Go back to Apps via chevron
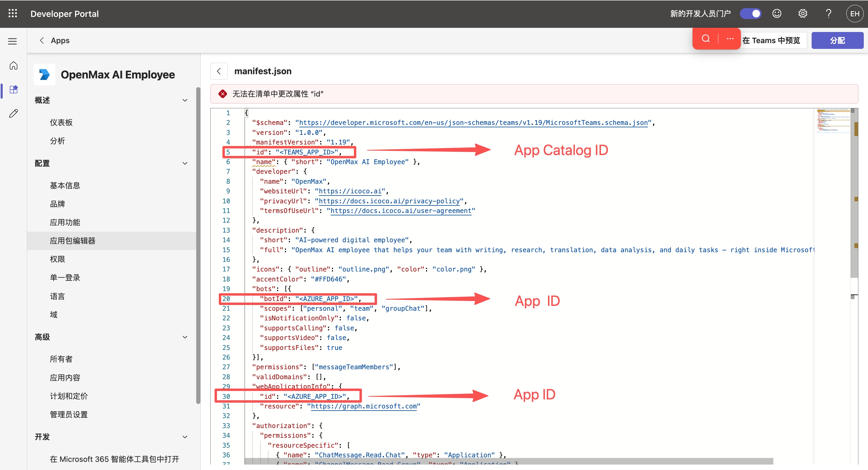 click(42, 40)
